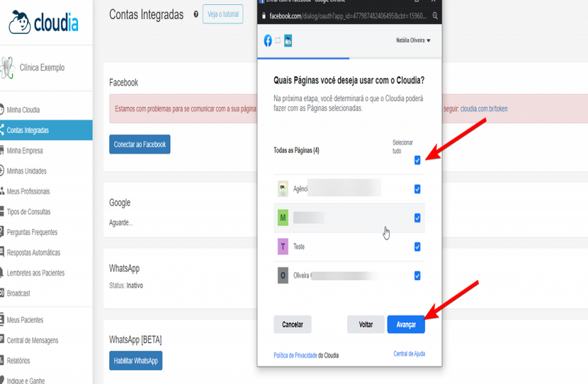Click the padlock icon in address bar
588x384 pixels.
click(x=264, y=16)
